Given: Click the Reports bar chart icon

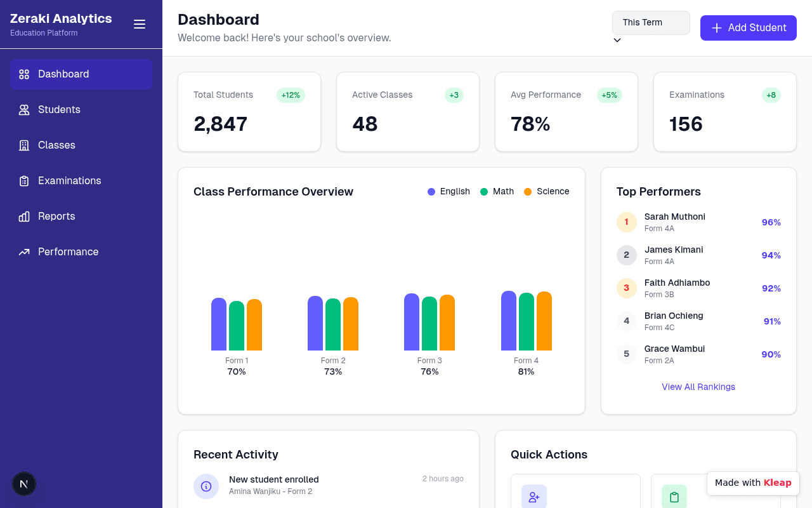Looking at the screenshot, I should coord(24,217).
